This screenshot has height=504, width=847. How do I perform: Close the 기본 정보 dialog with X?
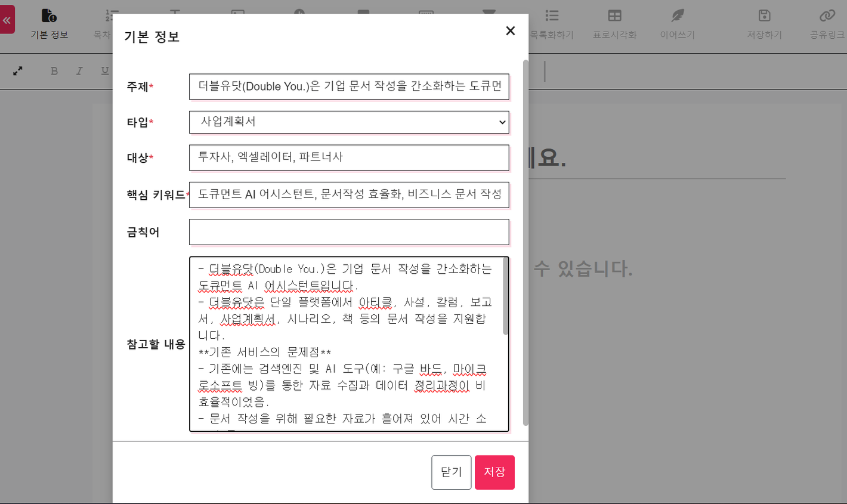(x=510, y=30)
